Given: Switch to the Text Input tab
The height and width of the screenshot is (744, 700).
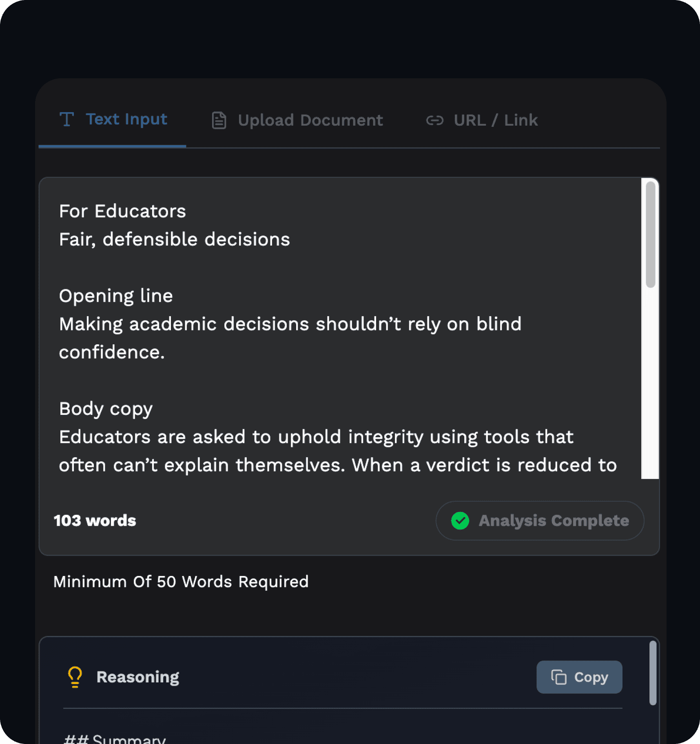Looking at the screenshot, I should (113, 120).
